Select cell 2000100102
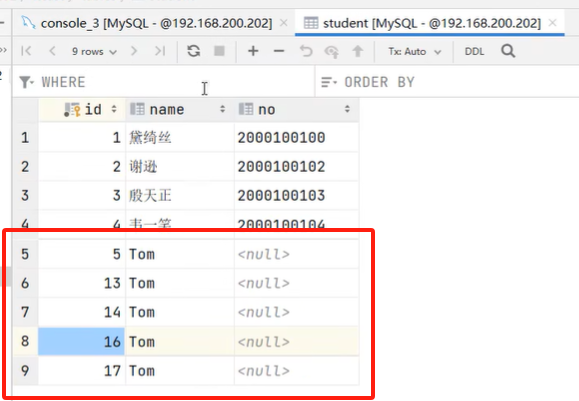This screenshot has height=401, width=579. tap(297, 167)
